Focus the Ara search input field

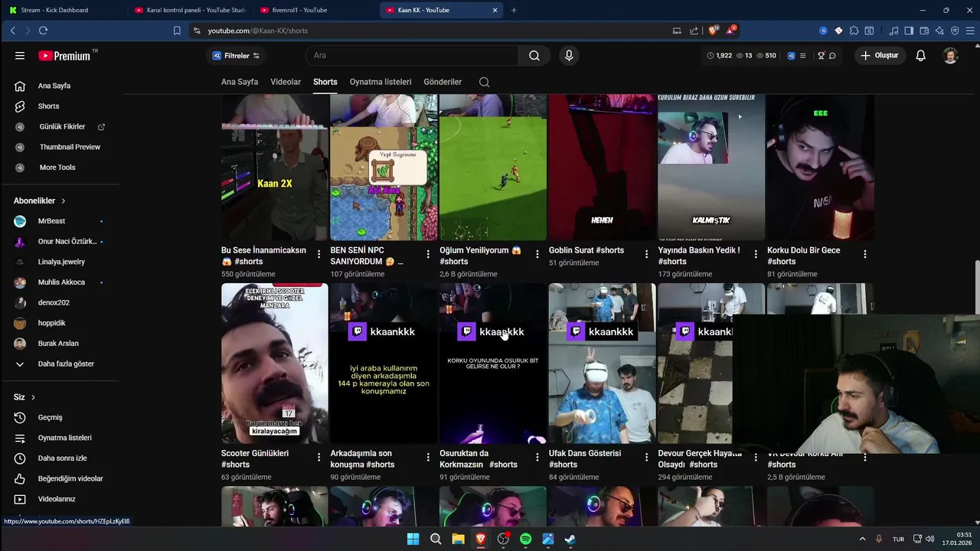click(413, 55)
